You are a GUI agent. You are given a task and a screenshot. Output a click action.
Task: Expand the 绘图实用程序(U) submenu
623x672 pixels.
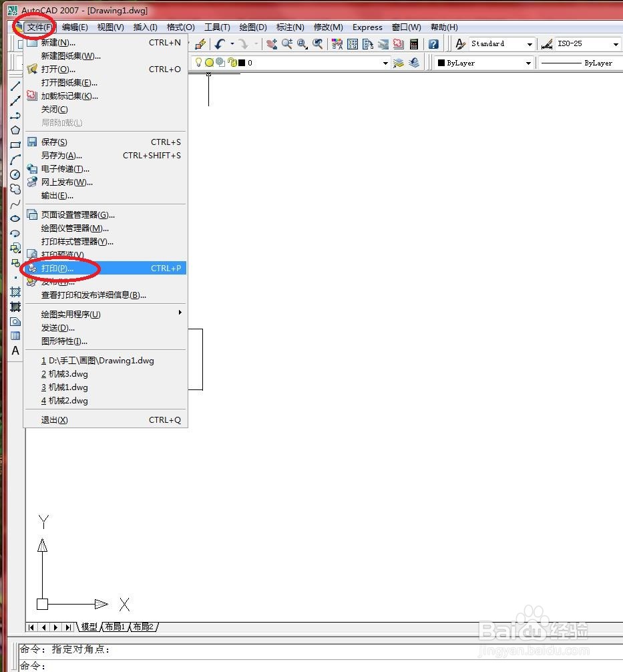106,314
